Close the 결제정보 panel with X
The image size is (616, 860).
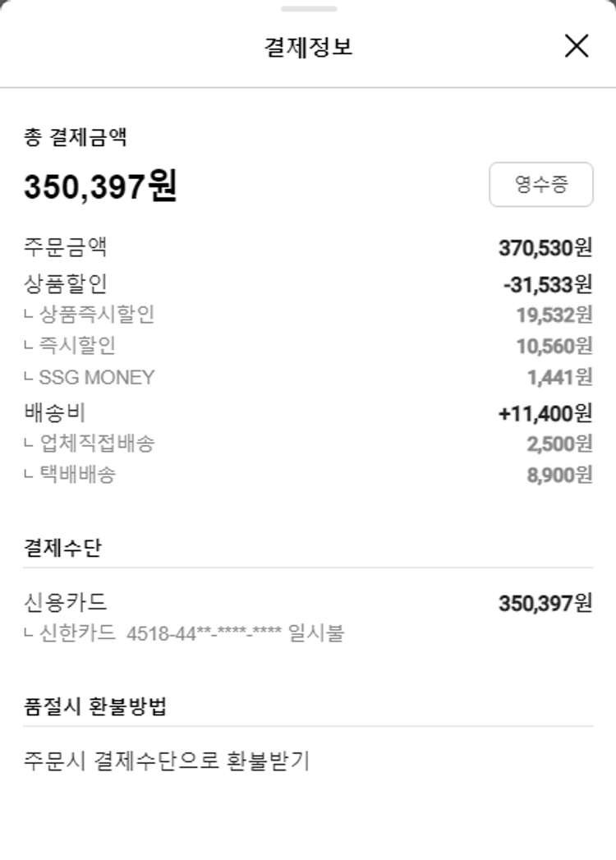pos(577,46)
